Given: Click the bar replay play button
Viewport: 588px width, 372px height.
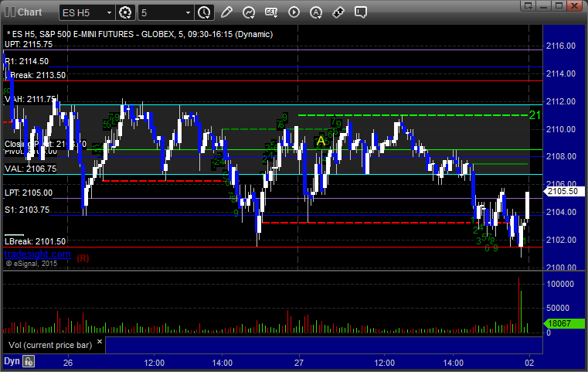Looking at the screenshot, I should (294, 12).
